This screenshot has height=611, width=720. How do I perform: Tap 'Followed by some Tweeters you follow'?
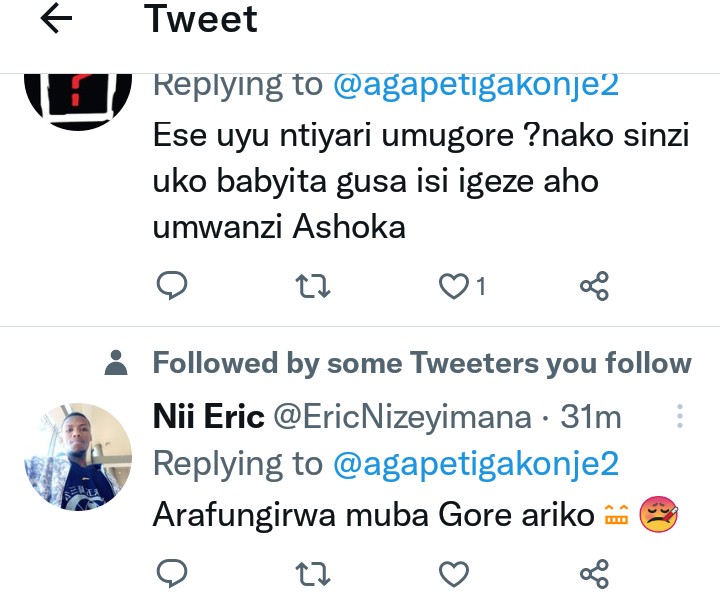(x=421, y=364)
